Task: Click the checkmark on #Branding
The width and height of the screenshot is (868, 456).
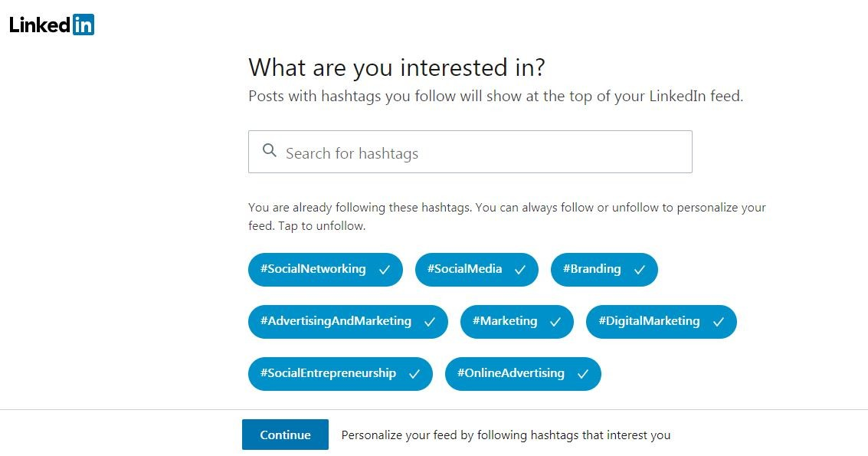Action: (x=640, y=270)
